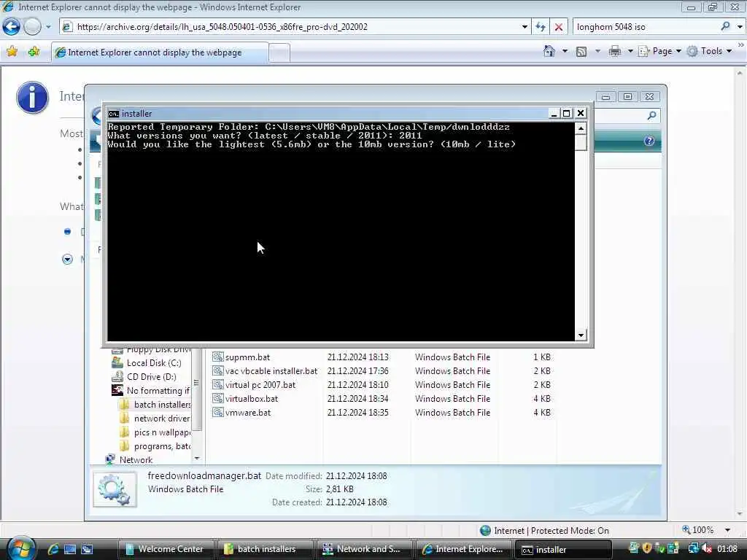Screen dimensions: 747x560
Task: Click the blue Help icon in Explorer
Action: (x=649, y=141)
